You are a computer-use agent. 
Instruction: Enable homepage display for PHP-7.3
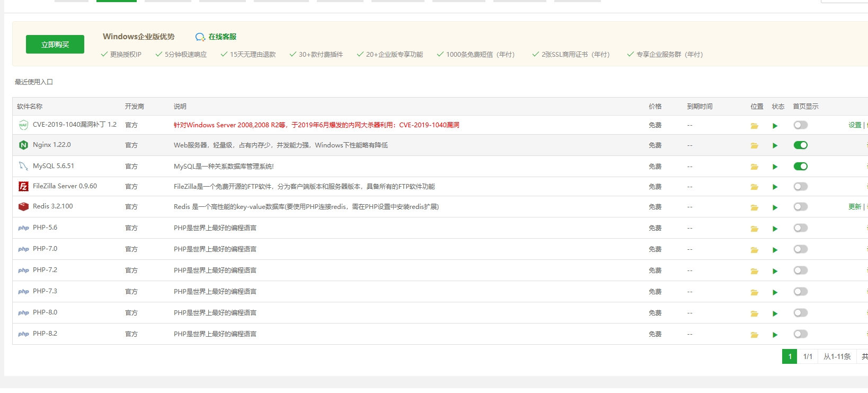tap(801, 292)
